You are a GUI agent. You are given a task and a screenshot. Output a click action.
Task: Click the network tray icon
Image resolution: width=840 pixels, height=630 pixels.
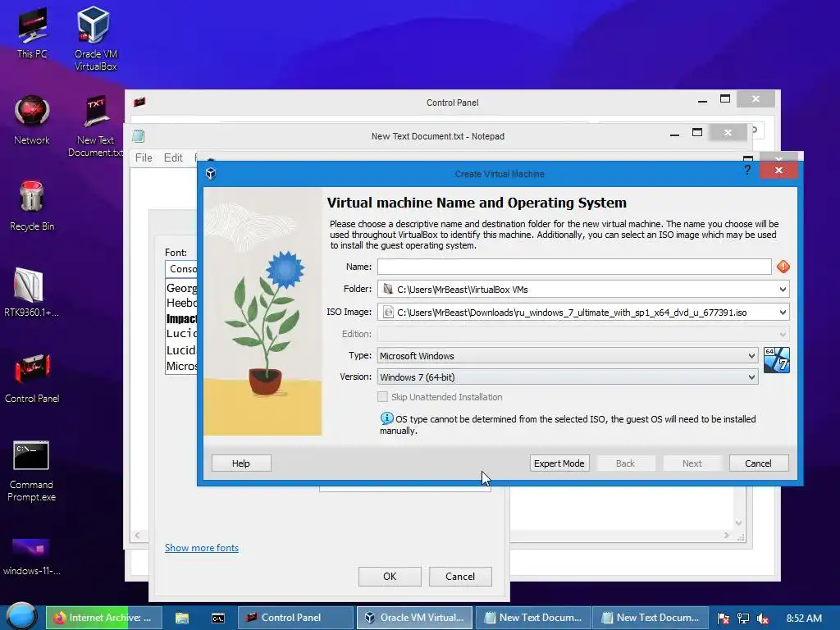[x=743, y=619]
